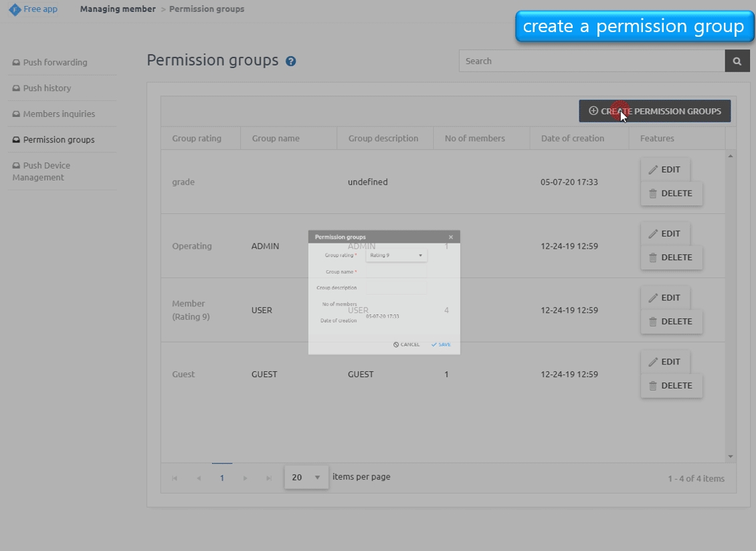
Task: Delete the Member USER group
Action: (671, 322)
